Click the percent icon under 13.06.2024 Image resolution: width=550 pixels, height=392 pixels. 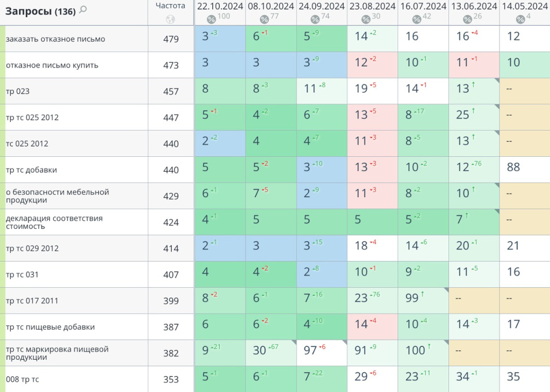coord(467,19)
